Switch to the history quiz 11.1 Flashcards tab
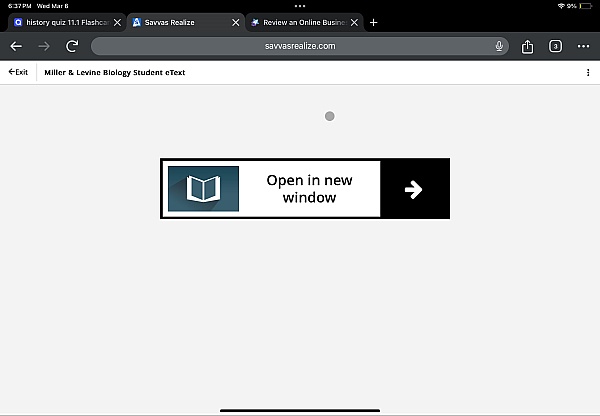Screen dimensions: 600x416 pos(62,22)
